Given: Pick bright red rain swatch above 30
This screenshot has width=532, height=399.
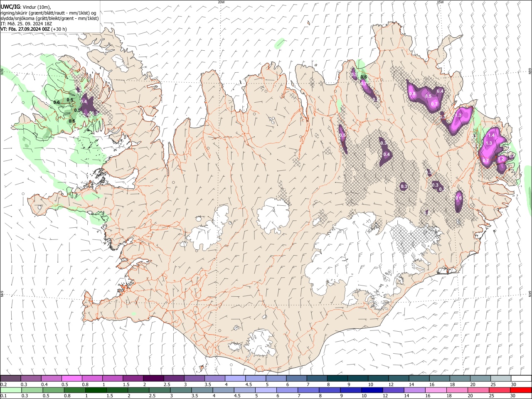Looking at the screenshot, I should pos(520,390).
